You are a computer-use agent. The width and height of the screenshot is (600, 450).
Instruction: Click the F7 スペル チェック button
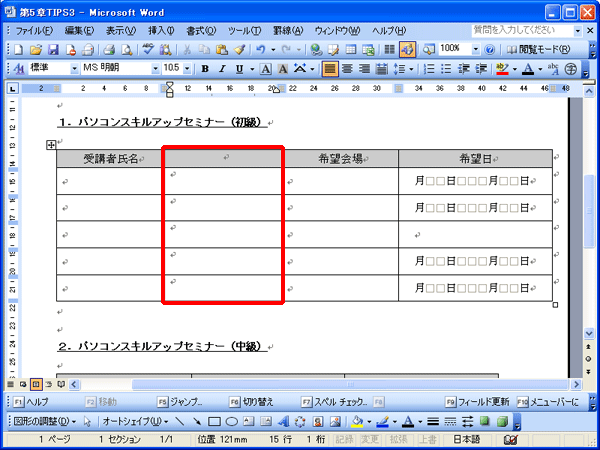click(x=334, y=402)
